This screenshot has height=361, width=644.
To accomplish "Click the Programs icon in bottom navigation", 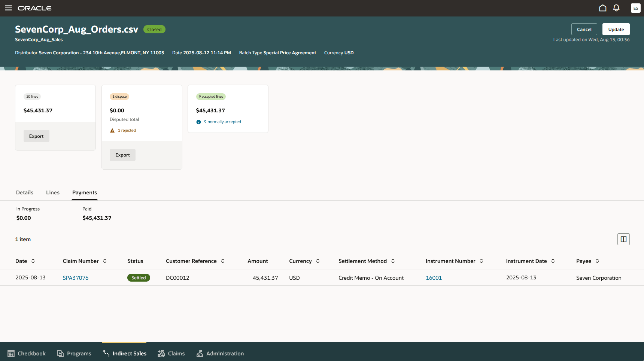I will coord(60,354).
